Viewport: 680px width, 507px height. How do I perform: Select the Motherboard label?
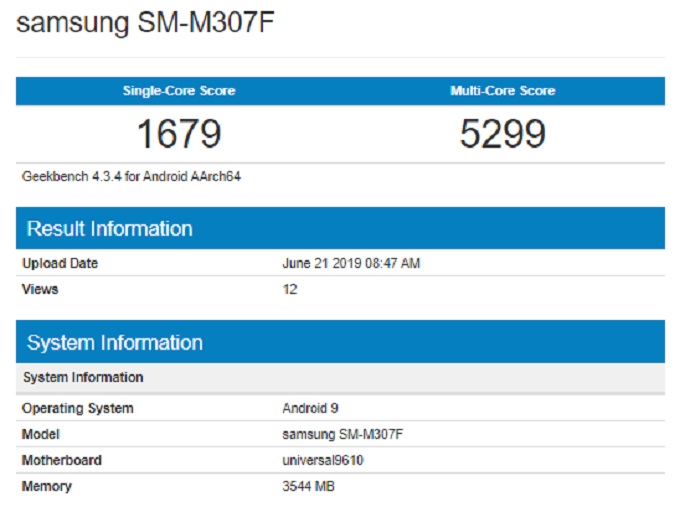pos(62,460)
